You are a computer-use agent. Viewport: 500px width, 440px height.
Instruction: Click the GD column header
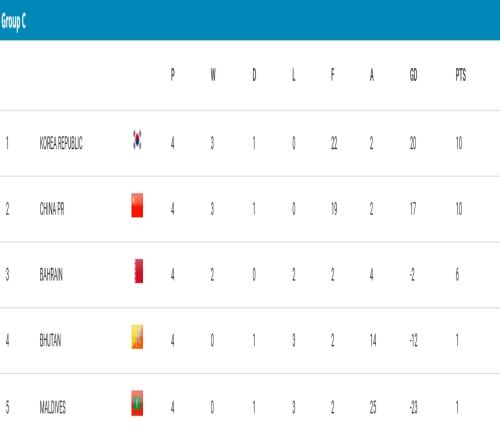413,75
